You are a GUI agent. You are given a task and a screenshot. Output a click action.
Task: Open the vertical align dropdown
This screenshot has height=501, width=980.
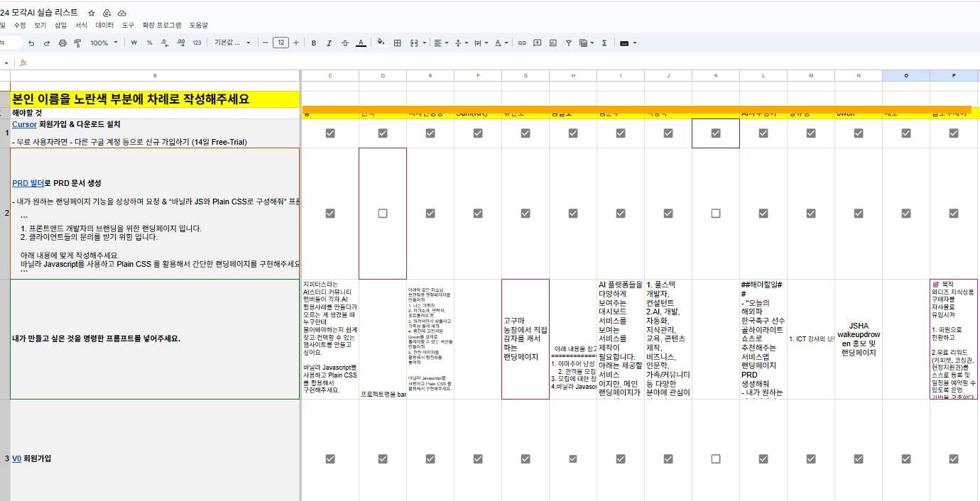coord(462,43)
